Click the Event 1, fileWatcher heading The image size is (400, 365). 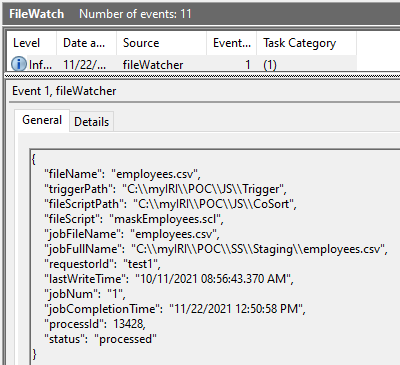click(x=64, y=91)
